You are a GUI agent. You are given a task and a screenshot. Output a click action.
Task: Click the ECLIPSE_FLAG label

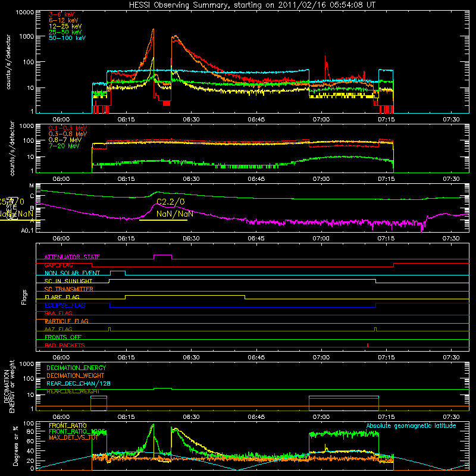(x=65, y=305)
